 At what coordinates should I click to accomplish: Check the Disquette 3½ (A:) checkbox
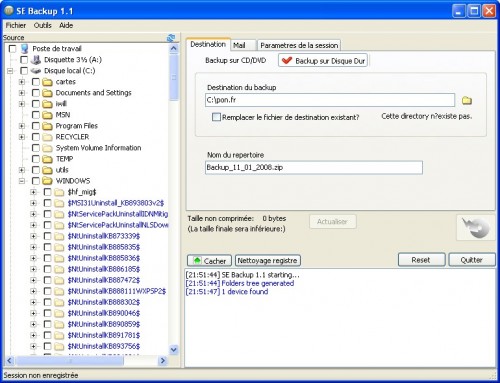(24, 60)
